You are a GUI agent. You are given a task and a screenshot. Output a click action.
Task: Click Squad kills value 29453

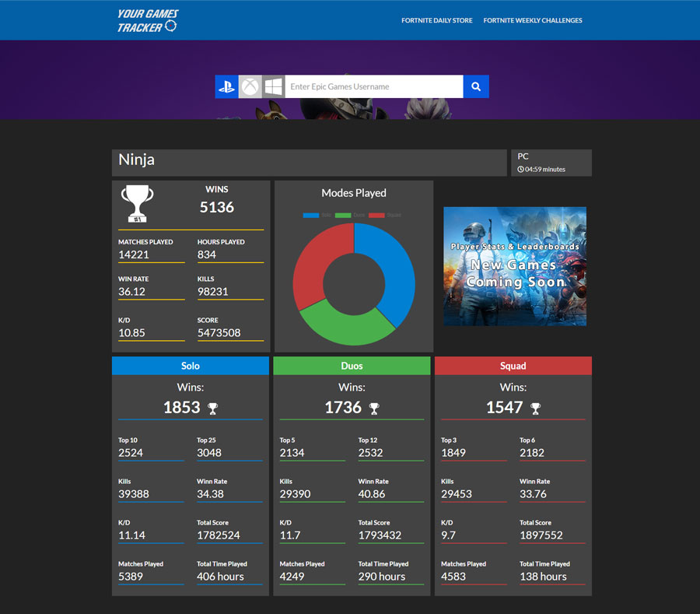[457, 494]
